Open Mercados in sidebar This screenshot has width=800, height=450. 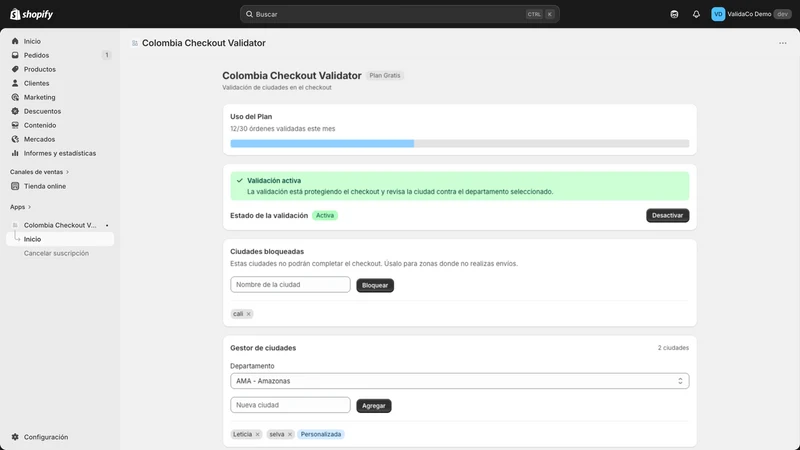(x=39, y=139)
